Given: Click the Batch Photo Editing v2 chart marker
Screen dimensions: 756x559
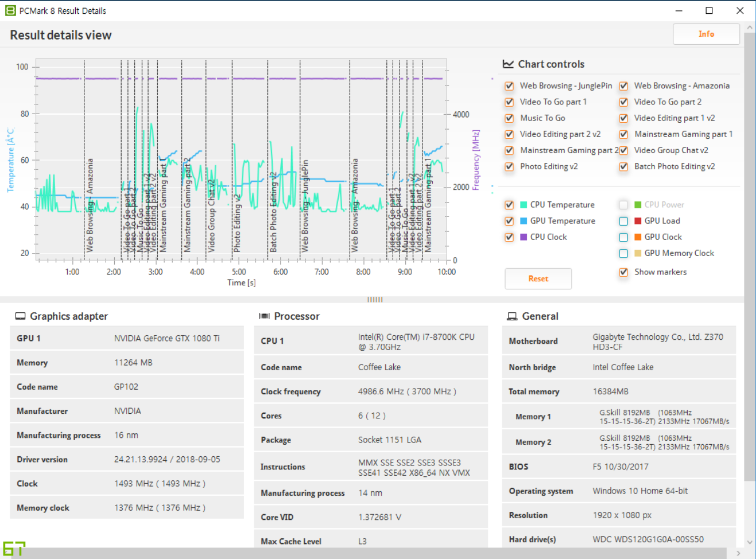Looking at the screenshot, I should [x=273, y=212].
